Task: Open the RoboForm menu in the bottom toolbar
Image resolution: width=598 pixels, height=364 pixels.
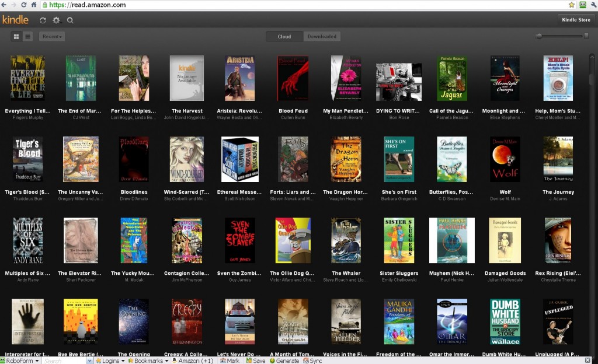Action: pos(20,360)
